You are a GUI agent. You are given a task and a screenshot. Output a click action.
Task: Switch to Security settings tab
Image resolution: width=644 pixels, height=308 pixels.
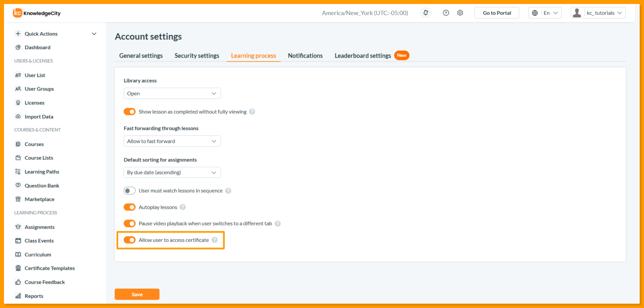[x=197, y=56]
